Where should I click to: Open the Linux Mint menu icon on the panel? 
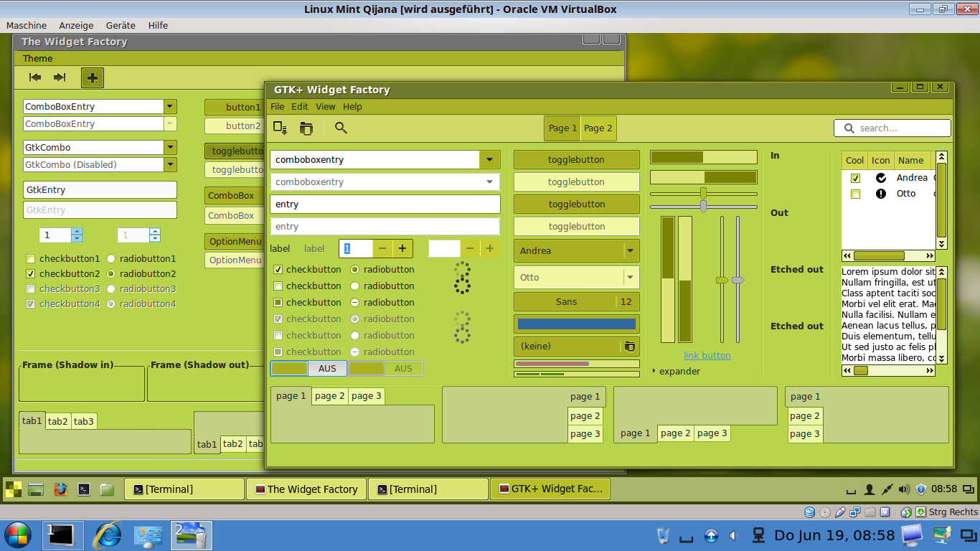click(13, 489)
